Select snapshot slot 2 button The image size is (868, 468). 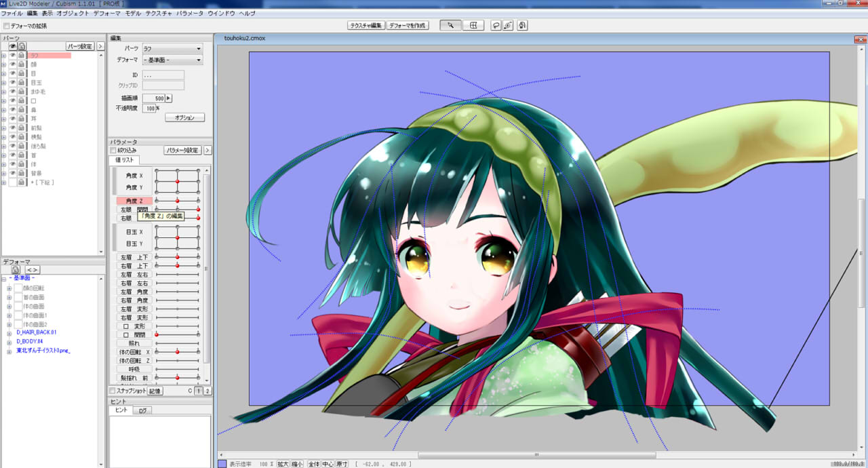click(208, 391)
